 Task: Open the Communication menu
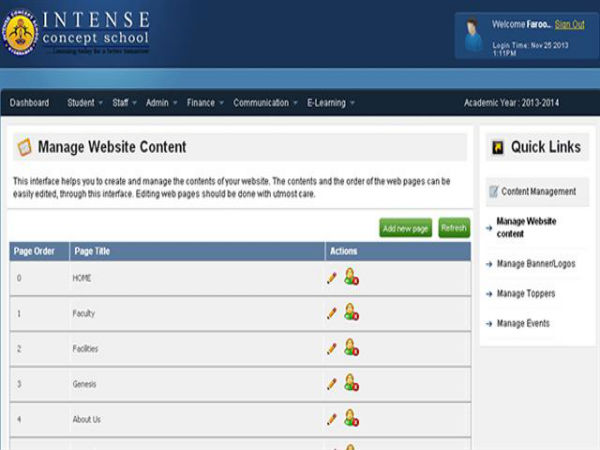261,103
